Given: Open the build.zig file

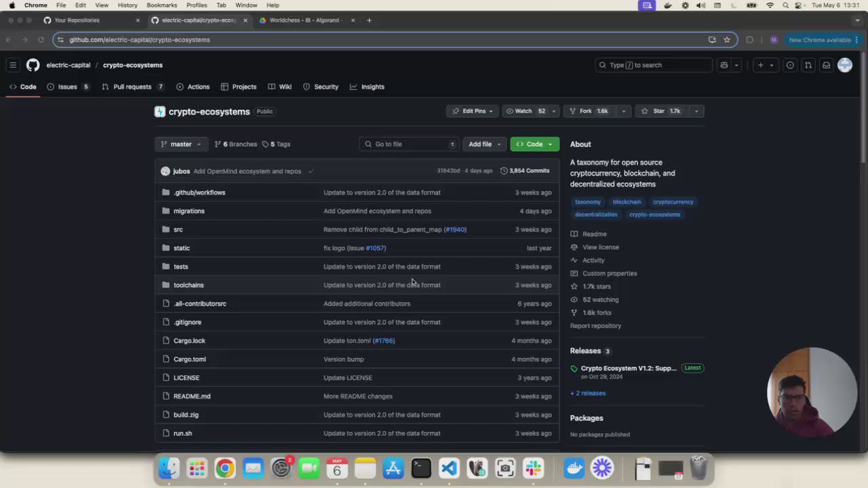Looking at the screenshot, I should (186, 415).
